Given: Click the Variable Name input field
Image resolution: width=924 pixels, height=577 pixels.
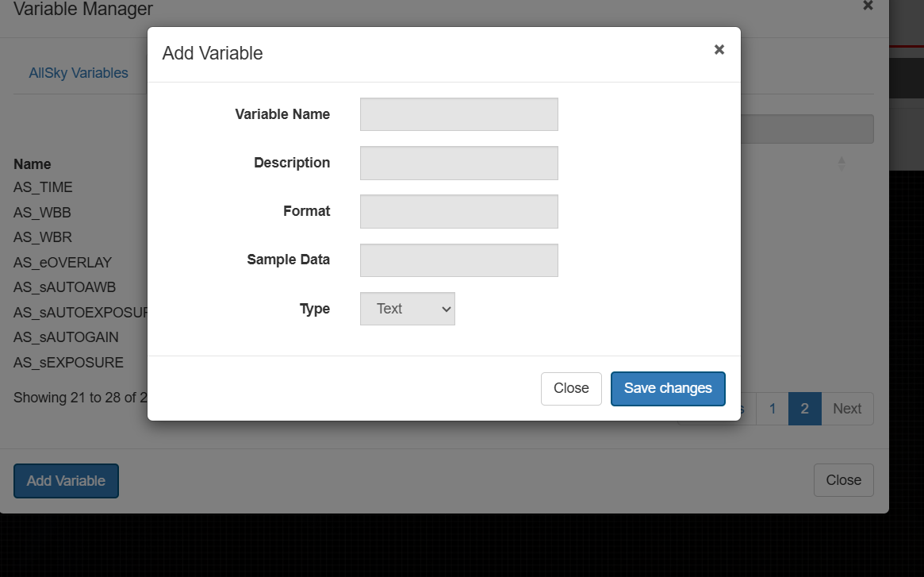Looking at the screenshot, I should 458,114.
